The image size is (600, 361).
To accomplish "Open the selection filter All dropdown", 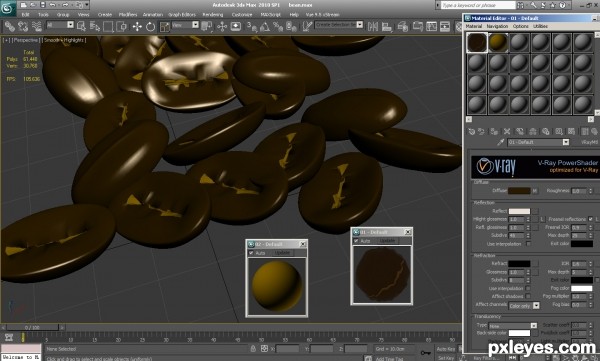I will [x=60, y=25].
